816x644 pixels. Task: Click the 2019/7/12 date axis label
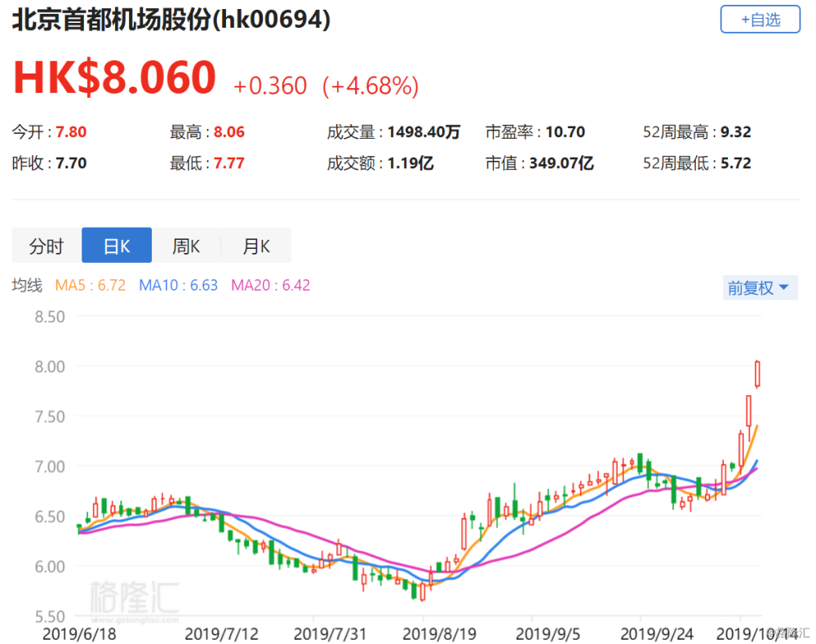click(x=222, y=634)
